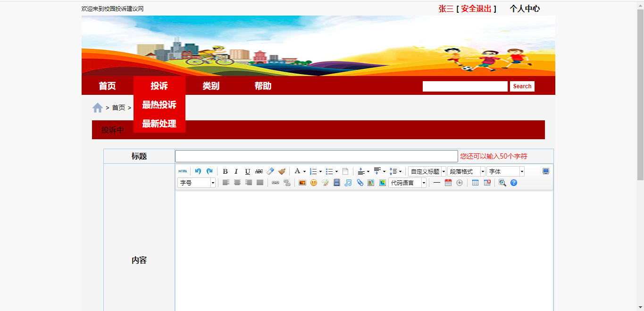This screenshot has width=644, height=311.
Task: Insert a horizontal rule line
Action: click(x=437, y=183)
